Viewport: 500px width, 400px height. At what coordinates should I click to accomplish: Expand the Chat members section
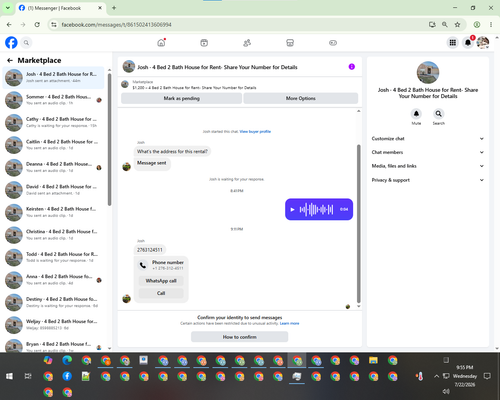[x=428, y=152]
